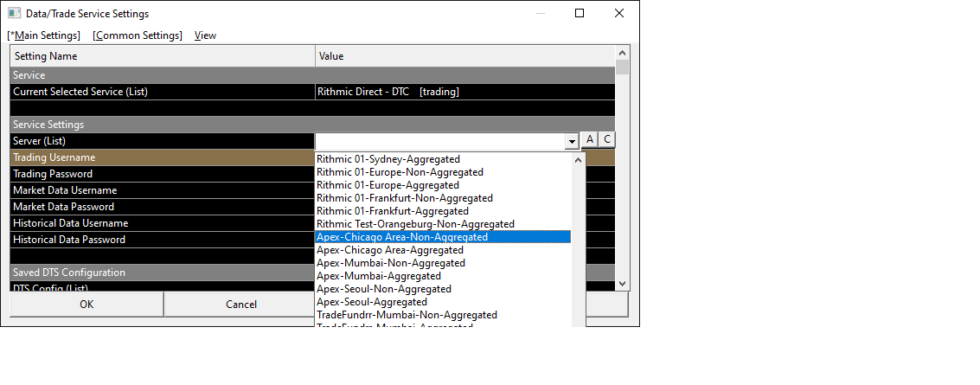Click the DTS Config (List) row
Screen dimensions: 980x385
pyautogui.click(x=163, y=286)
